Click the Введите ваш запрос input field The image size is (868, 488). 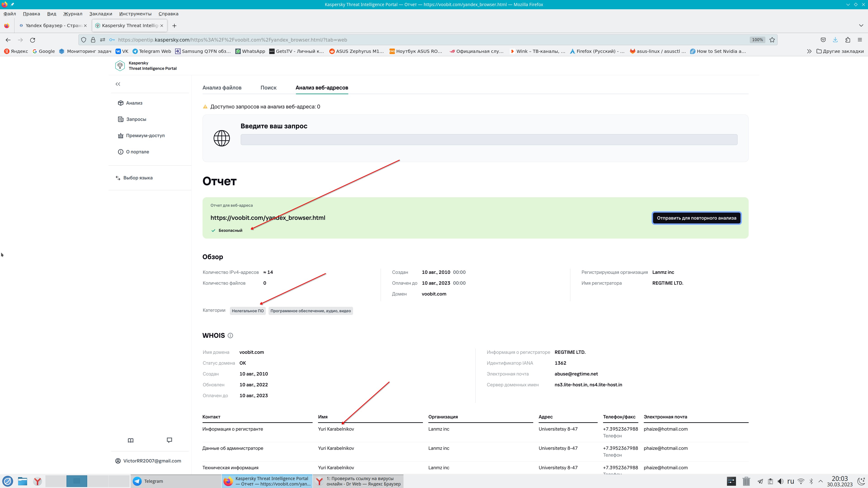[x=488, y=139]
